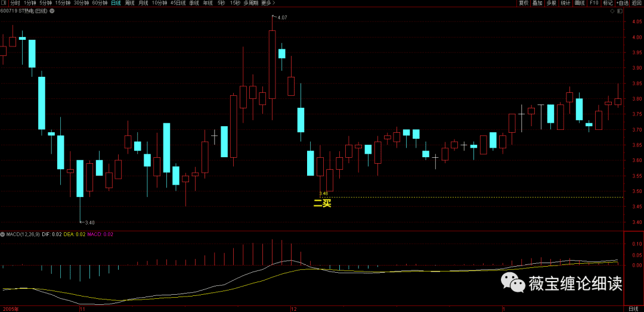Click the diamond icon at chart top-right

pos(612,11)
